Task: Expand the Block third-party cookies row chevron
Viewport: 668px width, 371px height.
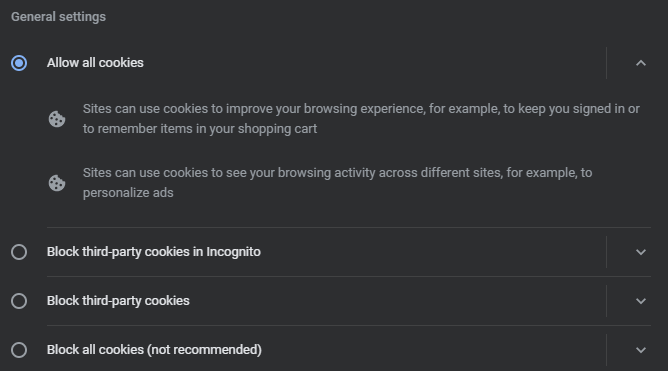Action: (x=641, y=301)
